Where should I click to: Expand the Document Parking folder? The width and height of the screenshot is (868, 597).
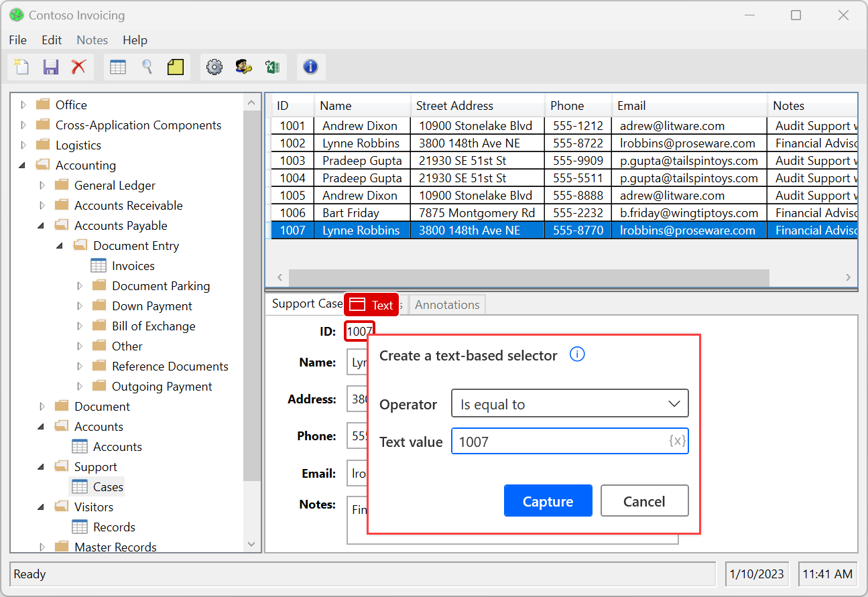[x=80, y=285]
